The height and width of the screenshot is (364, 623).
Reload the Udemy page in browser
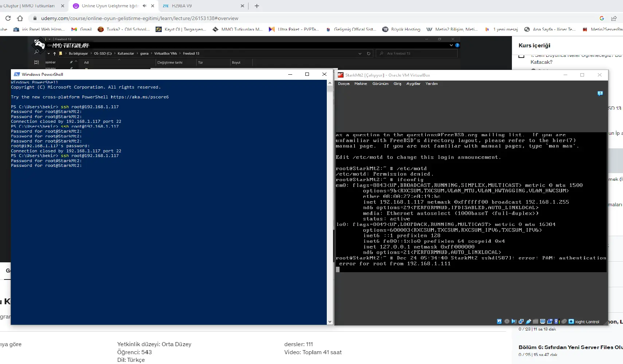(x=8, y=18)
